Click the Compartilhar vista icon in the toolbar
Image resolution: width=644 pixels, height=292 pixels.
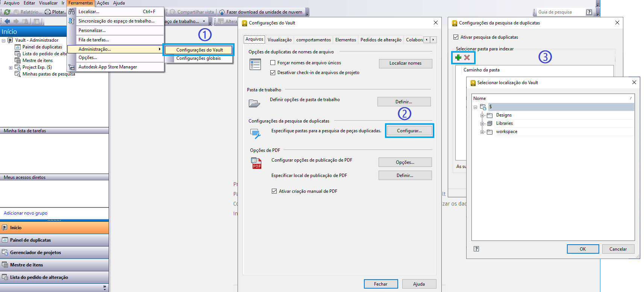173,12
